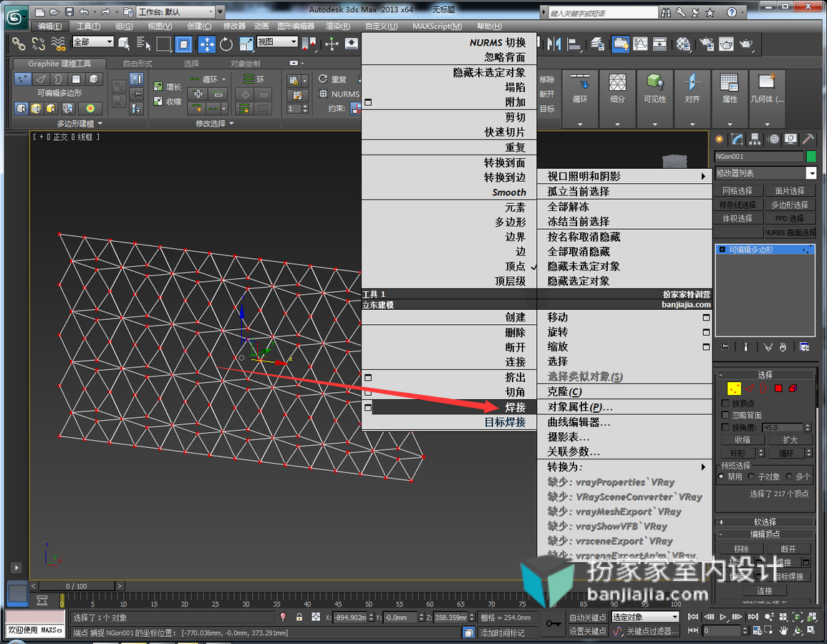Activate the Select and Rotate tool
827x644 pixels.
click(x=226, y=44)
